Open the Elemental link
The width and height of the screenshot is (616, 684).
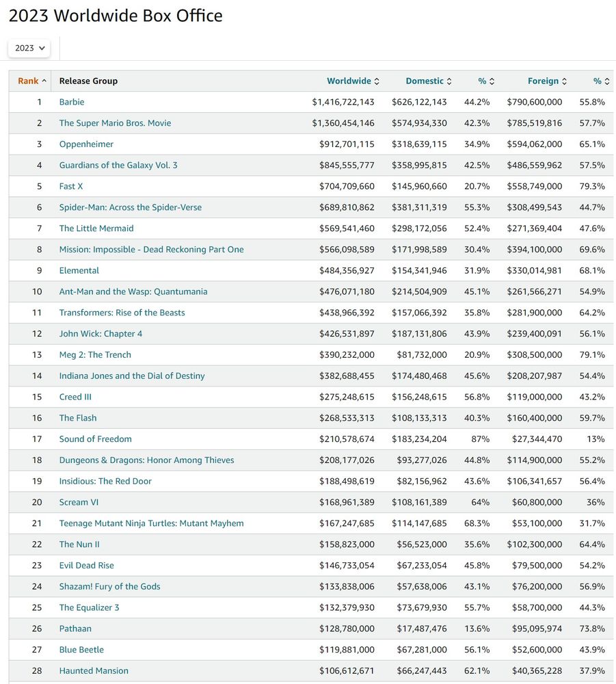click(79, 270)
